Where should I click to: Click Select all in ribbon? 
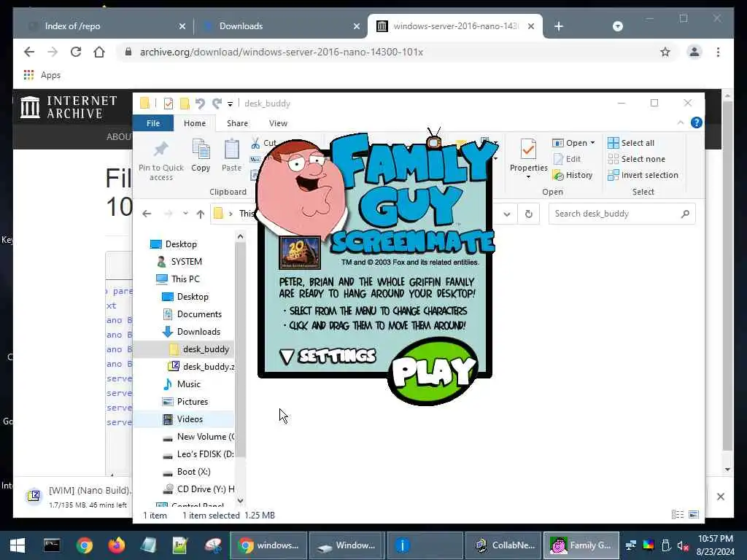pyautogui.click(x=631, y=143)
